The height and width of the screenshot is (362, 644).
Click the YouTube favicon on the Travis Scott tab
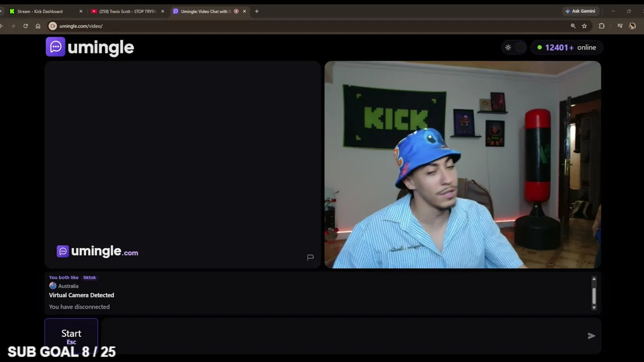click(94, 11)
